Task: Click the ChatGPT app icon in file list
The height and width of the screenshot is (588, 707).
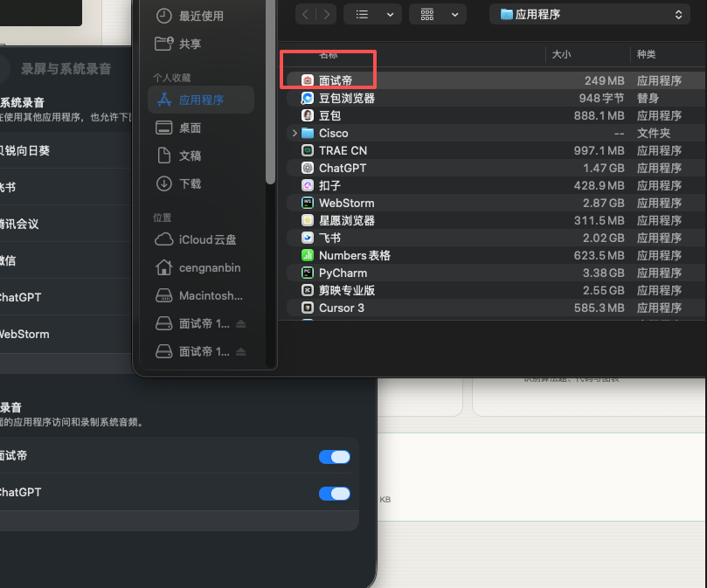Action: [308, 169]
